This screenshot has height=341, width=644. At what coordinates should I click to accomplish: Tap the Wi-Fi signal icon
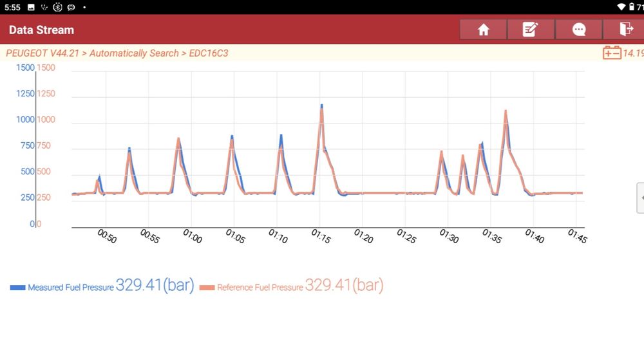[x=621, y=7]
